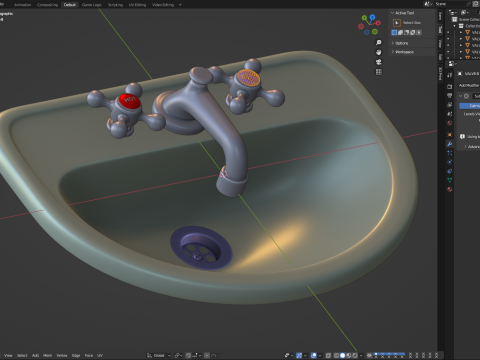480x360 pixels.
Task: Choose the Intersect selection mode icon
Action: (419, 32)
